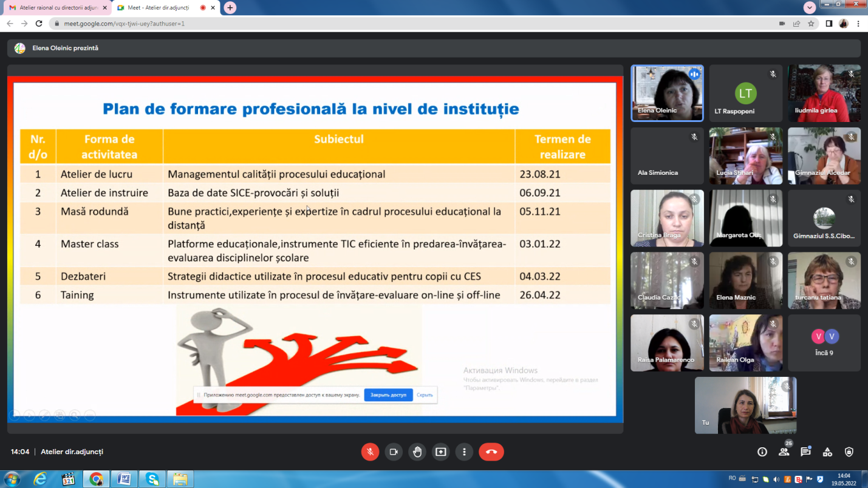Expand the Chrome tab search arrow
Viewport: 868px width, 488px height.
(x=809, y=7)
